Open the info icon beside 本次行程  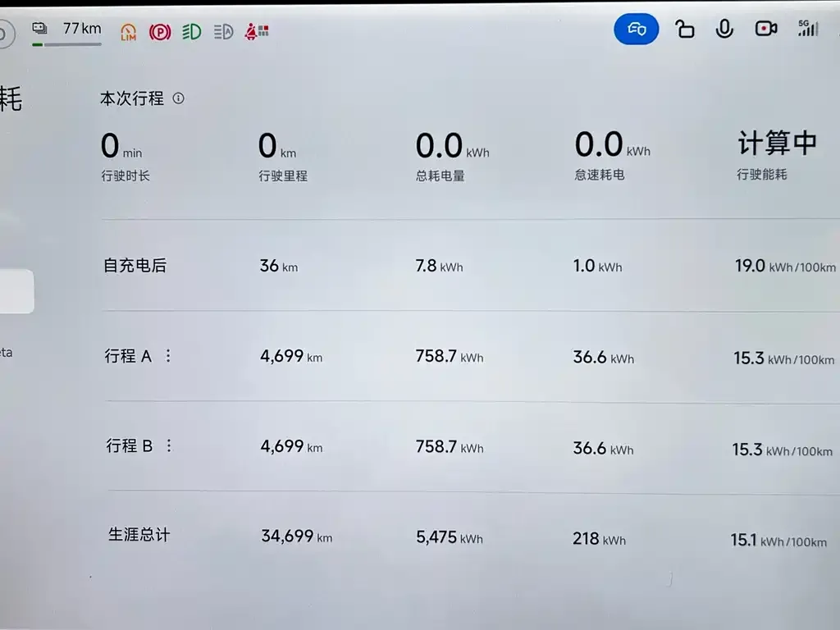(178, 98)
